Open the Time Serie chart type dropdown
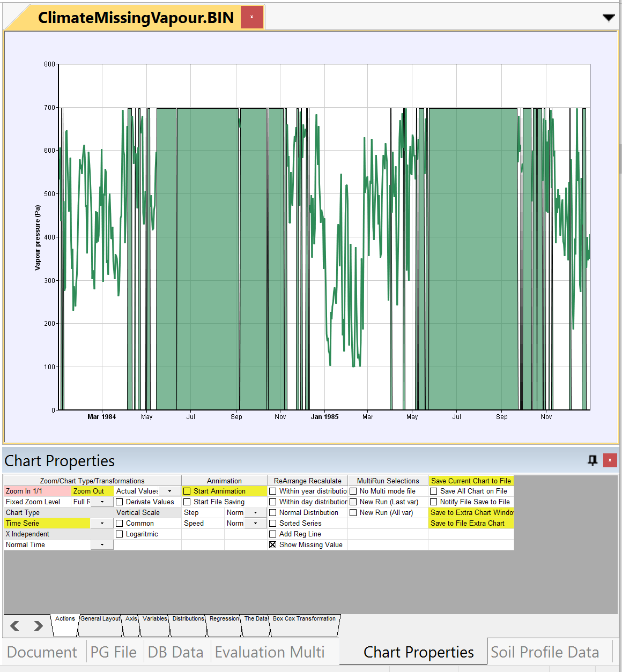This screenshot has height=672, width=622. 102,523
